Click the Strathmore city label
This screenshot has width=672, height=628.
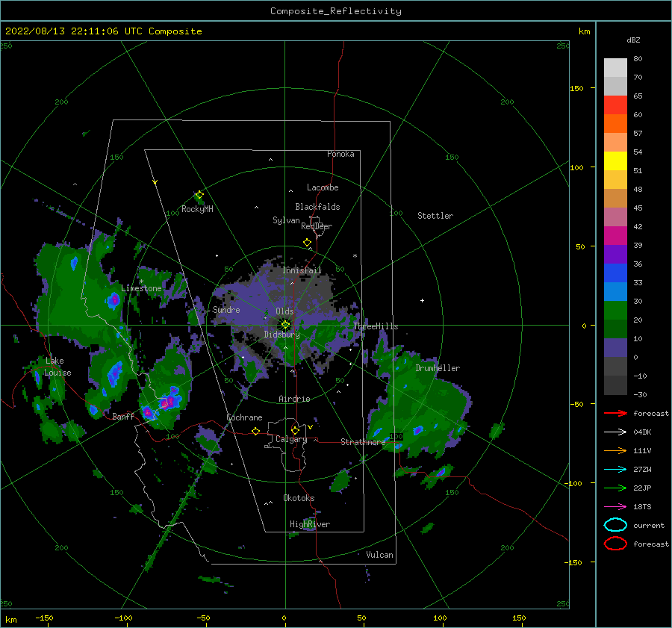[x=363, y=442]
